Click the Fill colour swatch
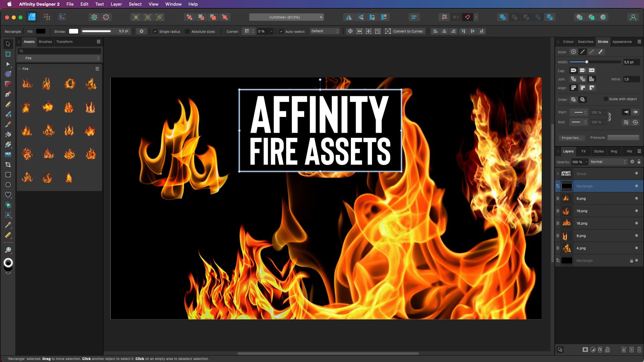The width and height of the screenshot is (644, 362). [x=41, y=31]
